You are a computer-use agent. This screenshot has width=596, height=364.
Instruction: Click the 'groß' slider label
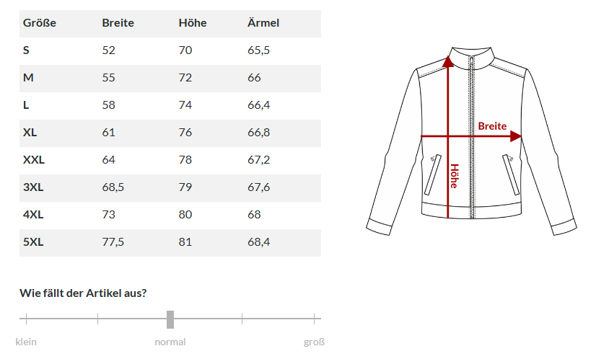pyautogui.click(x=314, y=342)
